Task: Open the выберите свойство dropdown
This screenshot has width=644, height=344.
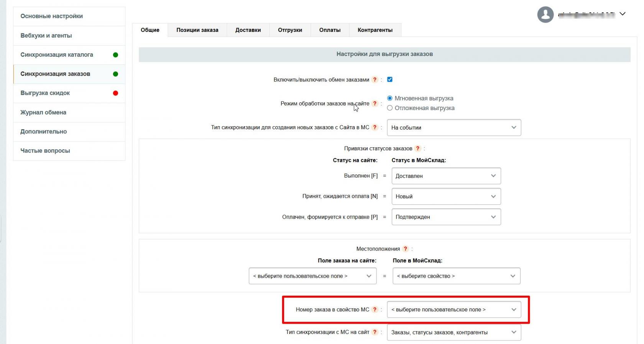Action: point(456,276)
